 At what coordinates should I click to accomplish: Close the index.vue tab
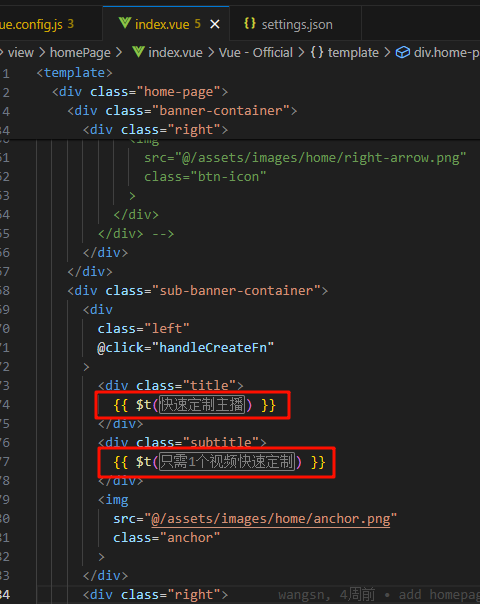(215, 25)
